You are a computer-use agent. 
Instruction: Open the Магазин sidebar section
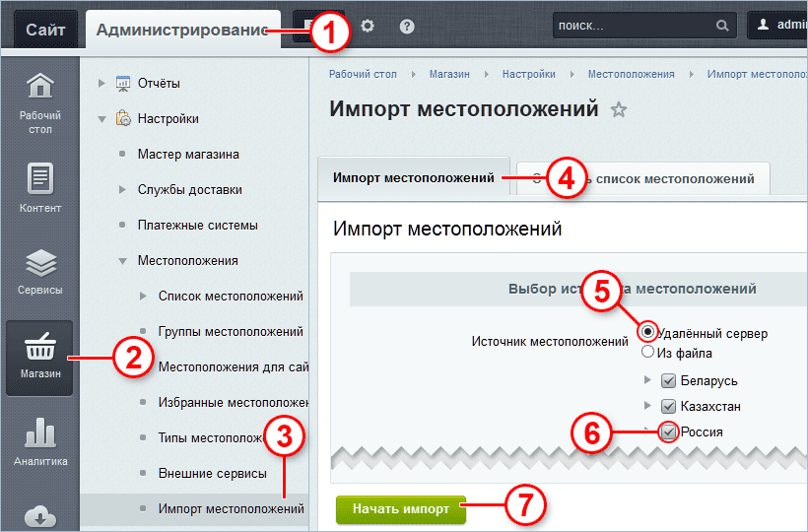39,358
